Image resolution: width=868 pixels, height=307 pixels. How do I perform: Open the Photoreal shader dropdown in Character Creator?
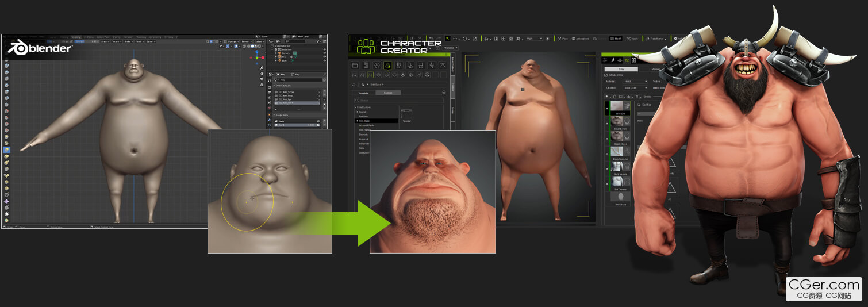[450, 48]
